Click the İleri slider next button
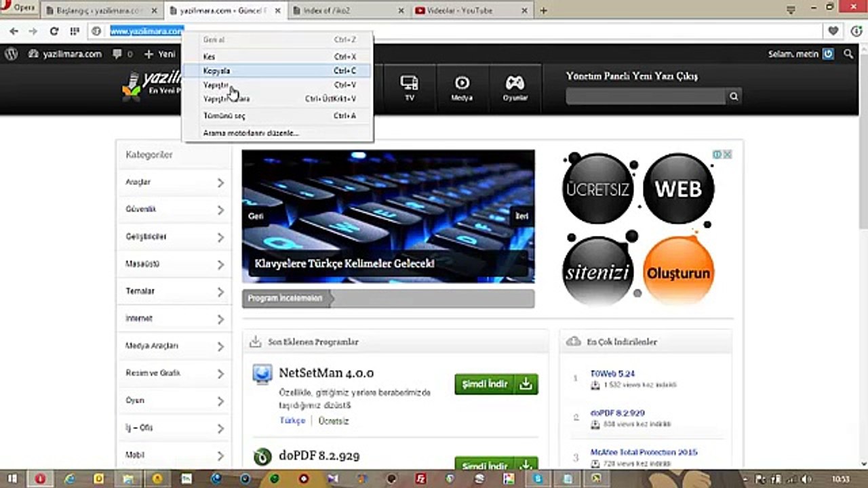Image resolution: width=868 pixels, height=488 pixels. 521,216
